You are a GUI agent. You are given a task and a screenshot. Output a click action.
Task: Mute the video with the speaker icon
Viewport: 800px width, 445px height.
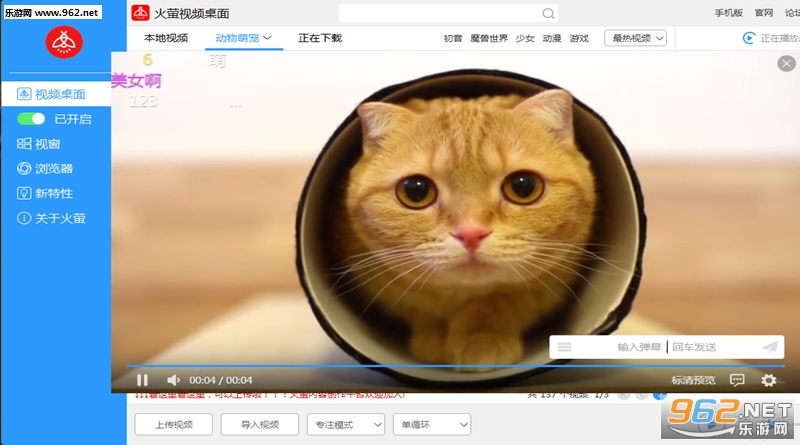[x=173, y=380]
